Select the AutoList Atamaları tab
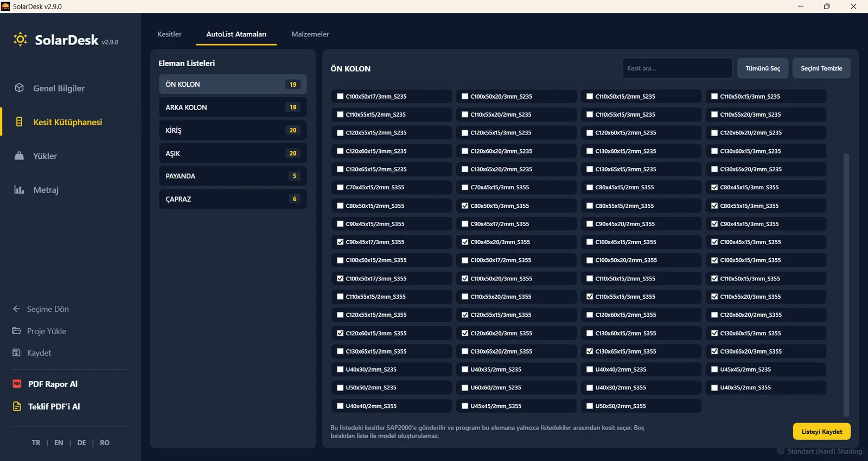This screenshot has height=461, width=868. point(236,34)
